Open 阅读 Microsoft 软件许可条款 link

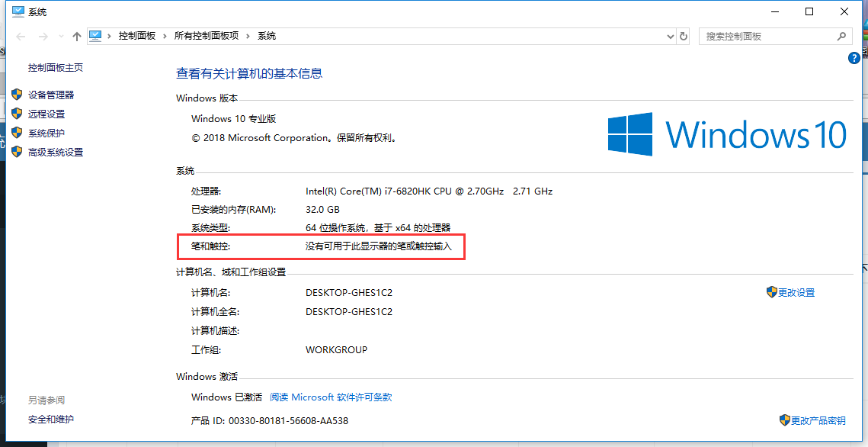tap(331, 397)
